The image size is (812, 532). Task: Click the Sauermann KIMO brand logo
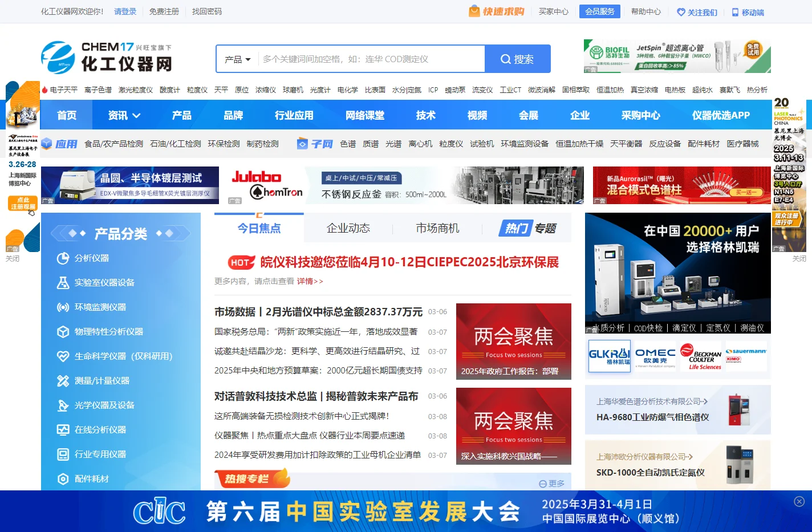pos(746,356)
